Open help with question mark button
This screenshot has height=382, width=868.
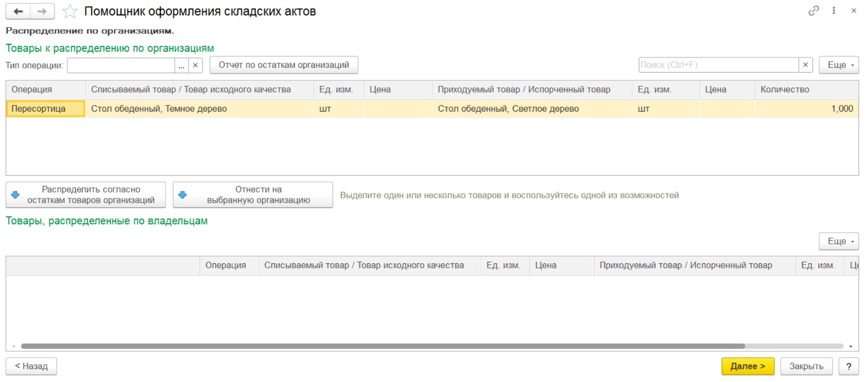[x=849, y=366]
